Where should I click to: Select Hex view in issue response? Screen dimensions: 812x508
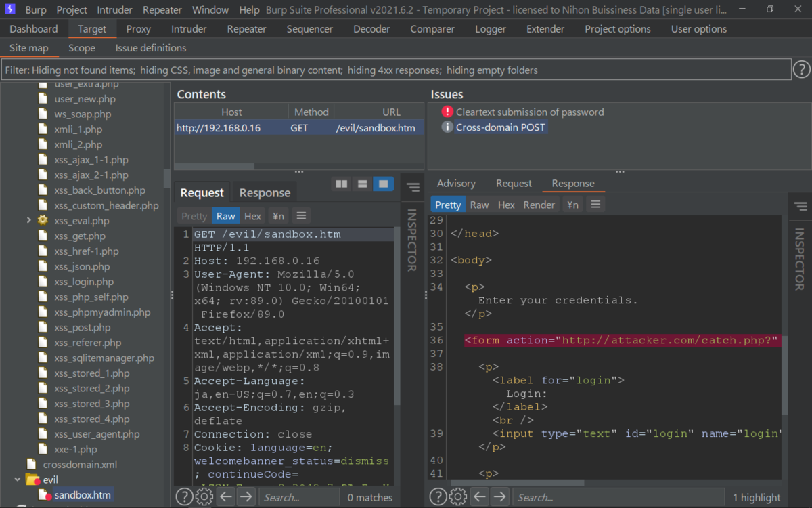(506, 205)
